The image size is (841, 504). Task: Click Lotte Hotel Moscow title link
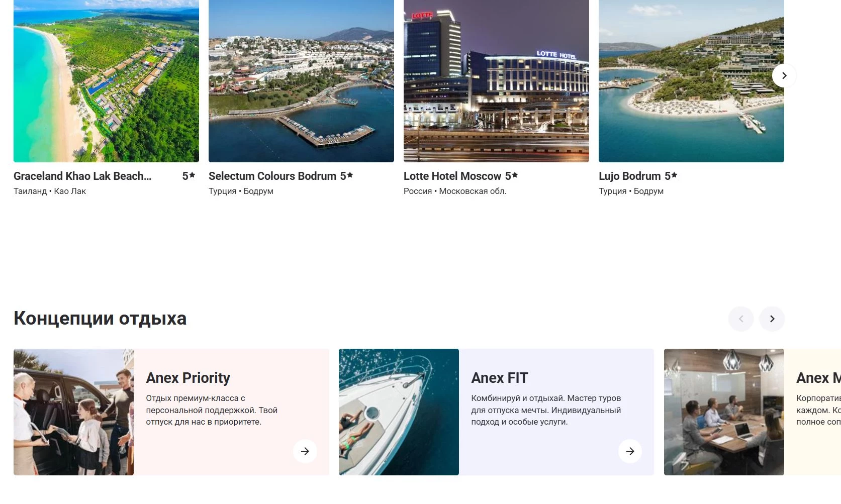pyautogui.click(x=452, y=176)
